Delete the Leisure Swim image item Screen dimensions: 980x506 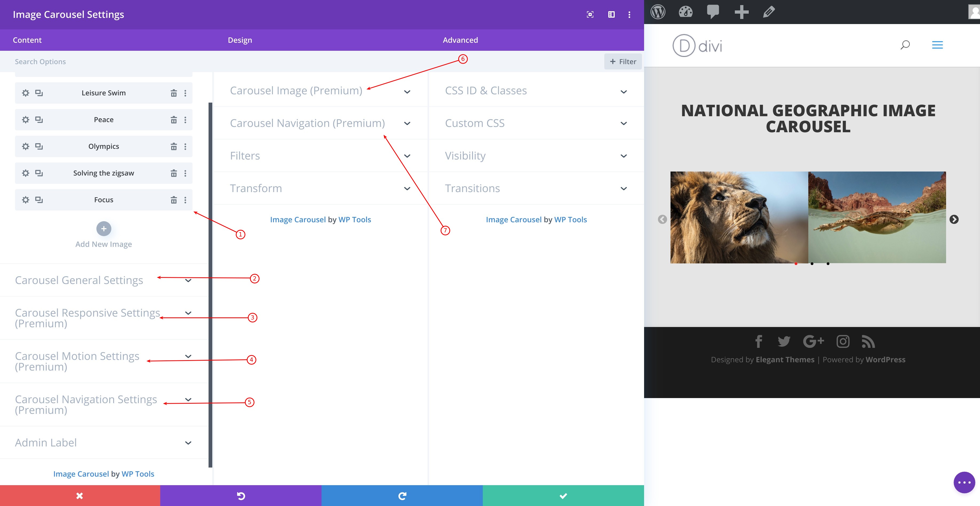click(x=174, y=93)
